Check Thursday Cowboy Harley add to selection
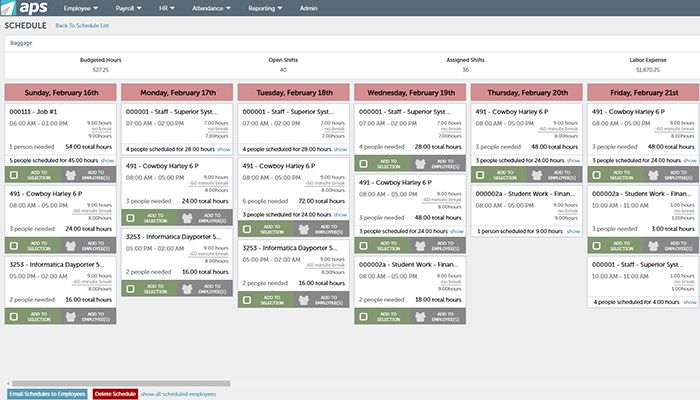 480,175
